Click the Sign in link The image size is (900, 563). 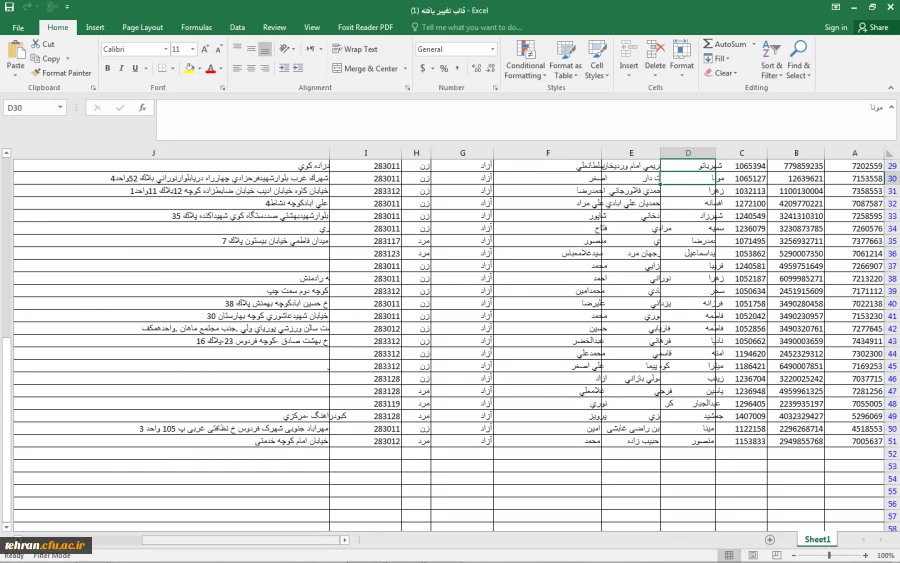click(836, 27)
